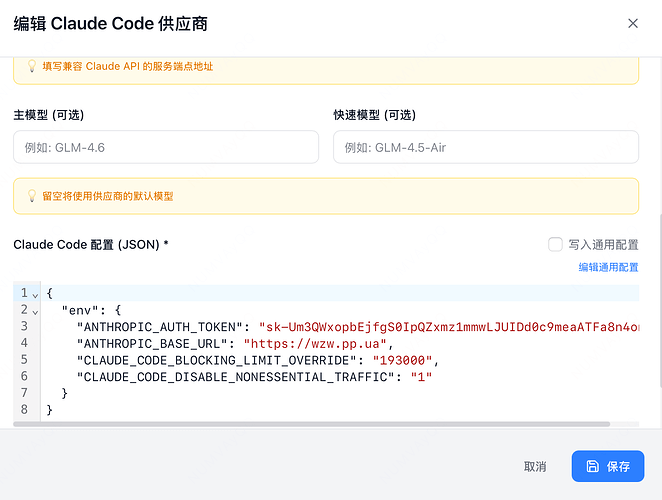Click the 取消 button
The image size is (662, 500).
click(x=535, y=466)
